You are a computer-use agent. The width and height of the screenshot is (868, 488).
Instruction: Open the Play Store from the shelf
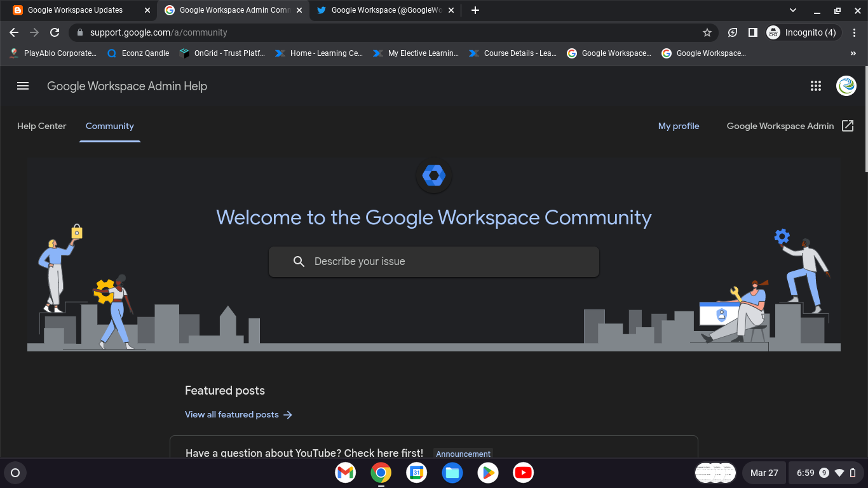[x=488, y=473]
